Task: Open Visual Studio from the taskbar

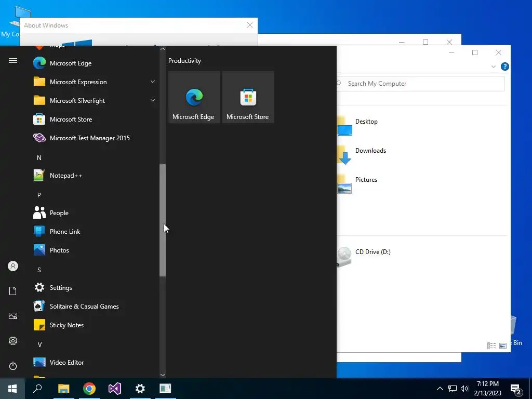Action: 115,389
